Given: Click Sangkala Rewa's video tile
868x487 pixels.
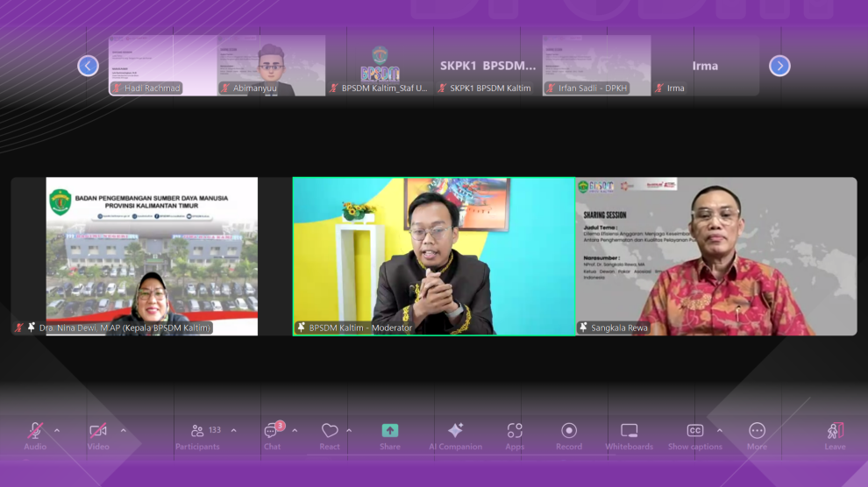Looking at the screenshot, I should (716, 256).
